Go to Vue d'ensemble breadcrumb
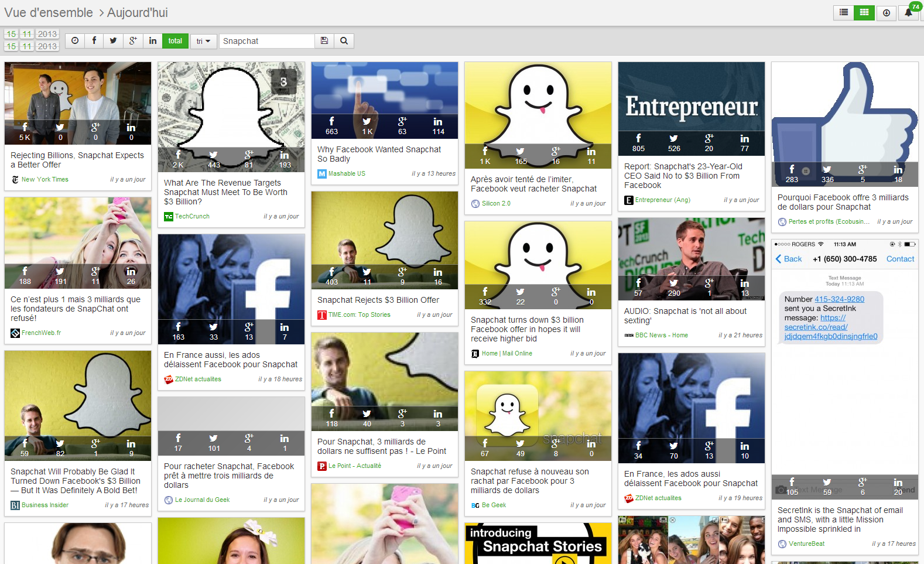This screenshot has height=564, width=924. [x=49, y=12]
